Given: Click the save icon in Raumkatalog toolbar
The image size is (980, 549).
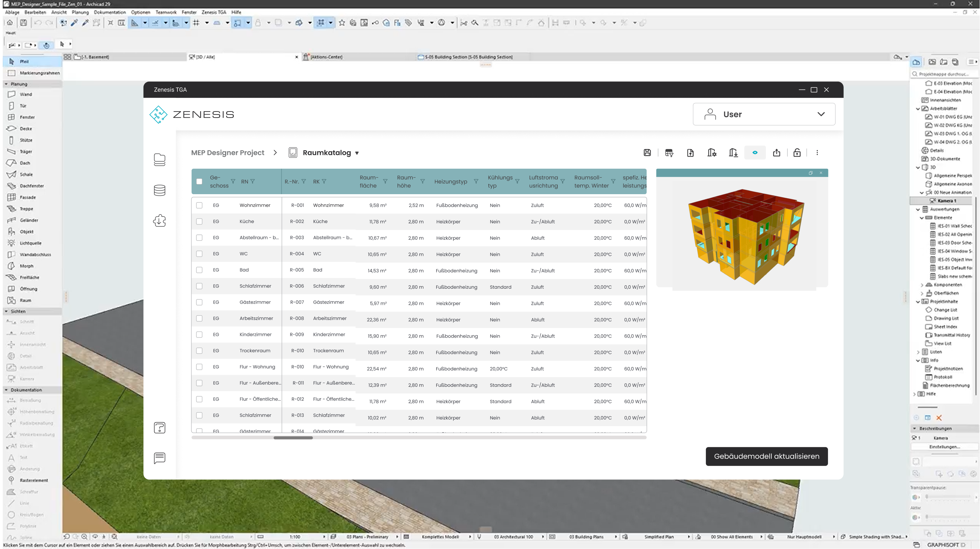Looking at the screenshot, I should pyautogui.click(x=647, y=152).
